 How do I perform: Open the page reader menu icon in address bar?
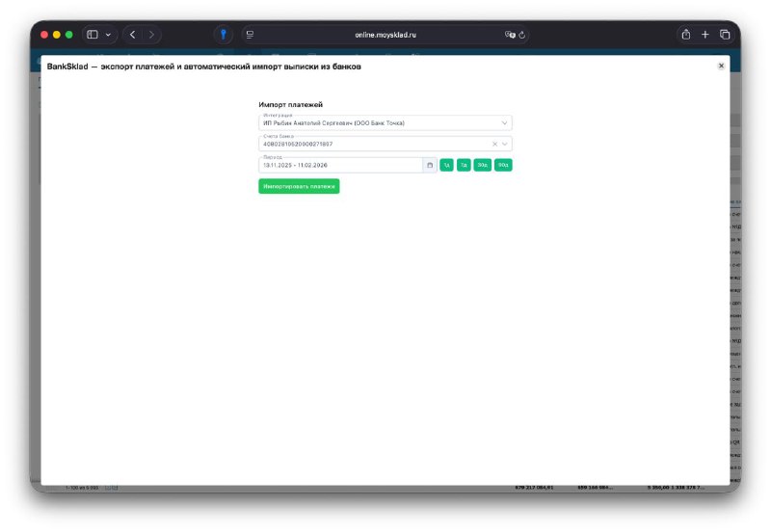[x=251, y=35]
